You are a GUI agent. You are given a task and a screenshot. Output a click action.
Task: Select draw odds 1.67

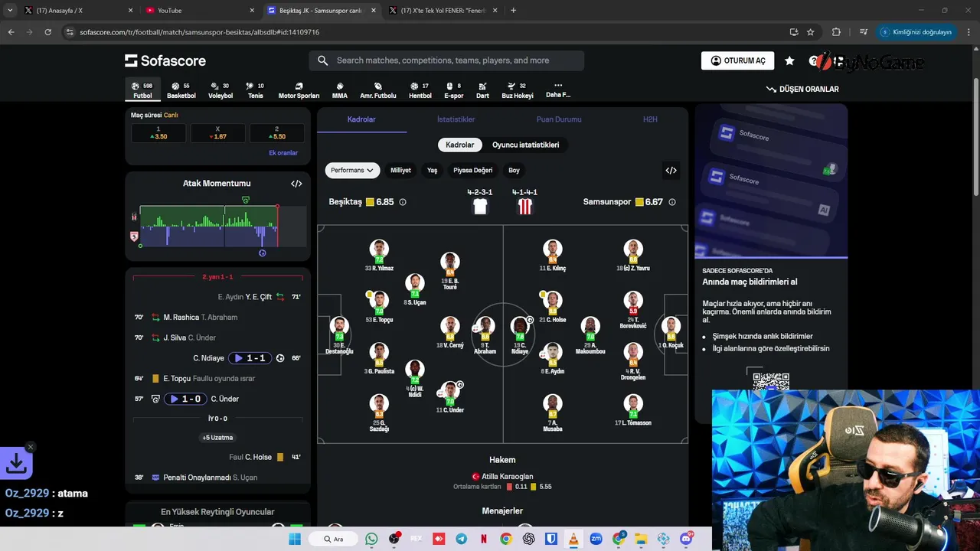[x=218, y=133]
